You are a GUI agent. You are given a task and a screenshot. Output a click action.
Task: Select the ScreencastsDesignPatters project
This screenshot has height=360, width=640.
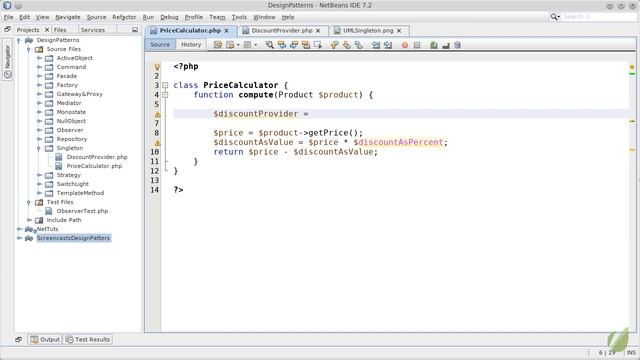tap(73, 238)
